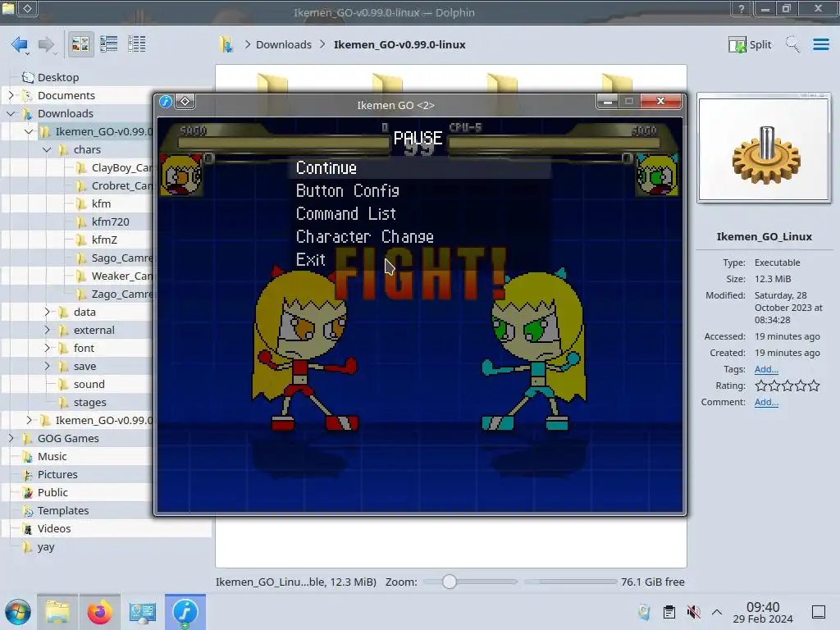840x630 pixels.
Task: Open the Videos folder in tree
Action: click(x=53, y=529)
